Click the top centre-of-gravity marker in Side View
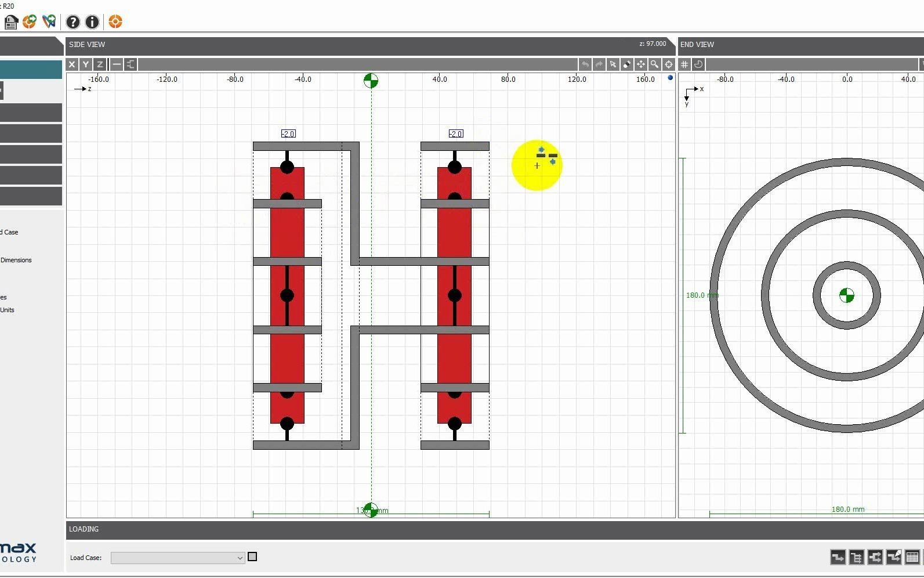This screenshot has width=924, height=578. pyautogui.click(x=371, y=81)
